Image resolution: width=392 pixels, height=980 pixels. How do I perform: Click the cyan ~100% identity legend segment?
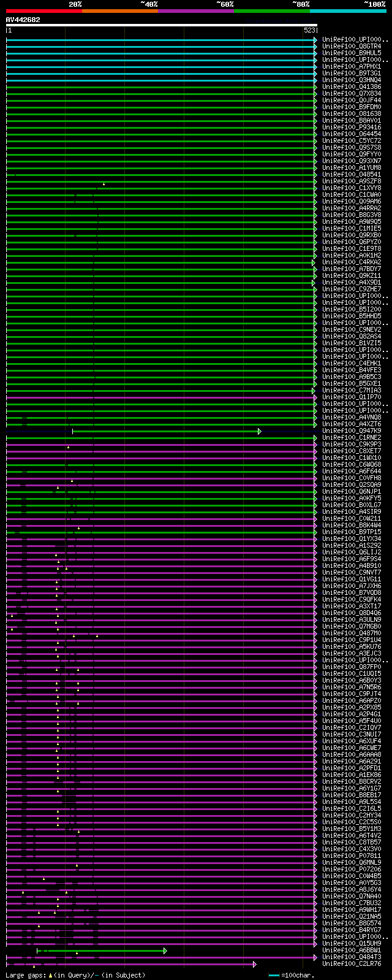pyautogui.click(x=348, y=11)
